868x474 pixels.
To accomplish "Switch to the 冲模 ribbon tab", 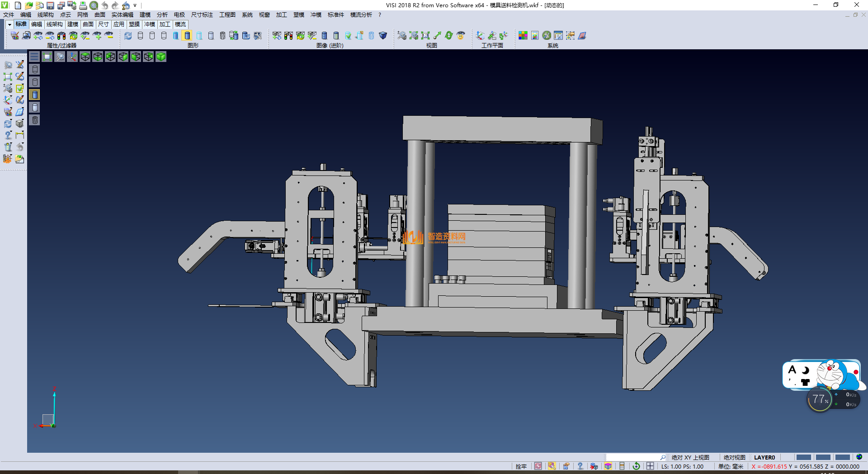I will (149, 24).
